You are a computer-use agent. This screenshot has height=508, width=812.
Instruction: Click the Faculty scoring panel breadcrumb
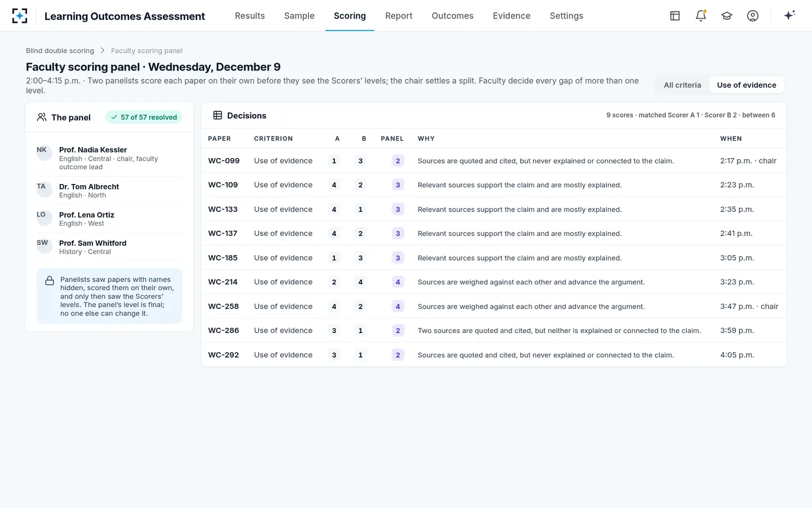tap(147, 51)
